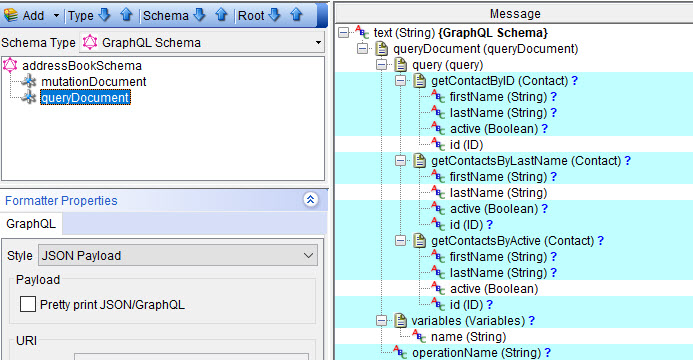The width and height of the screenshot is (693, 360).
Task: Select addressBookSchema in the schema tree
Action: pyautogui.click(x=82, y=66)
